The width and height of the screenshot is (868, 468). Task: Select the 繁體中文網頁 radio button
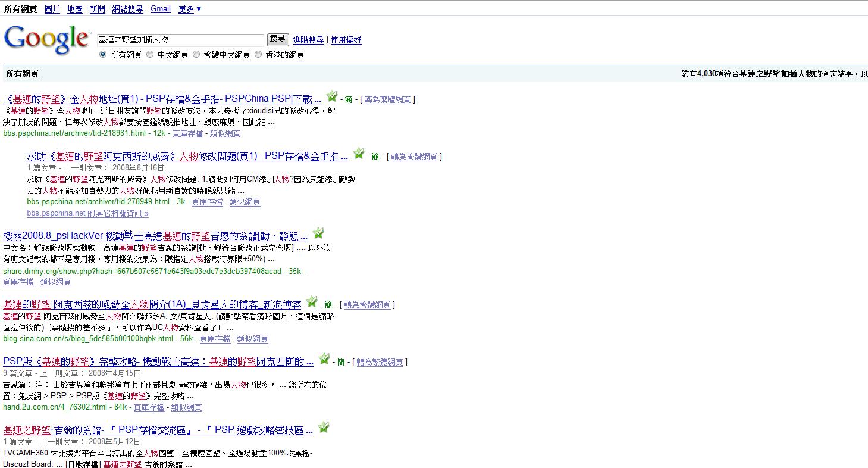pyautogui.click(x=196, y=54)
